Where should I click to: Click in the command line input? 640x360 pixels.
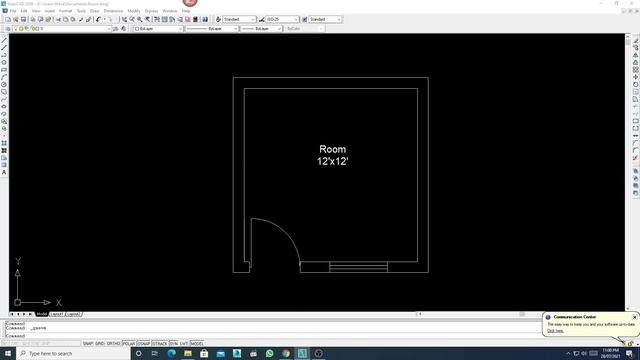[273, 336]
